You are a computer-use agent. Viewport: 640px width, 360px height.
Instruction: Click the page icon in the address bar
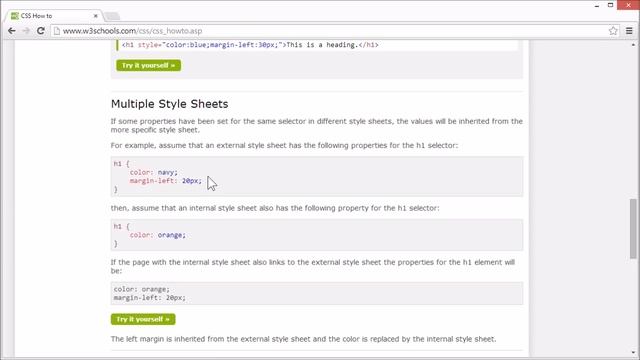pyautogui.click(x=57, y=31)
